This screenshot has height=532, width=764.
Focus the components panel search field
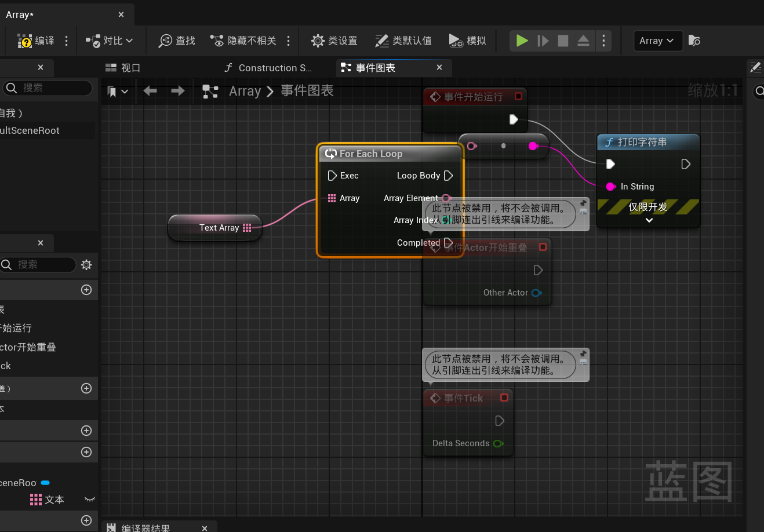[x=48, y=88]
